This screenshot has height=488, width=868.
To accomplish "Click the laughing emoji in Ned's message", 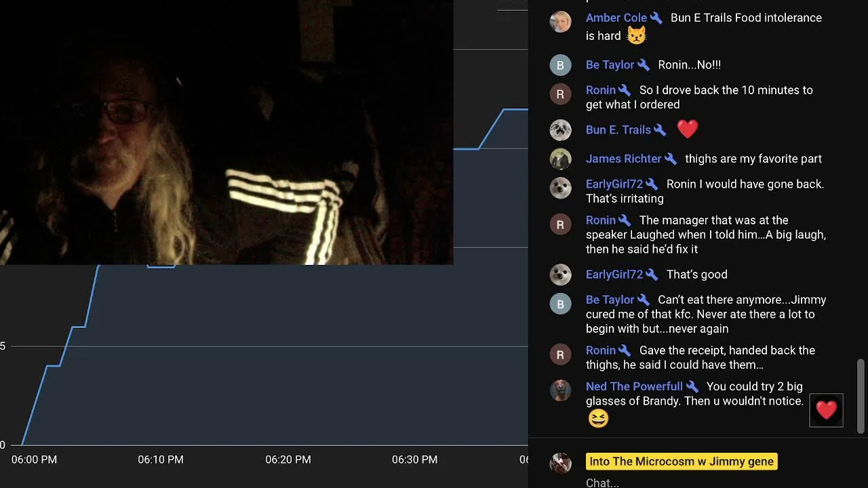I will [598, 418].
